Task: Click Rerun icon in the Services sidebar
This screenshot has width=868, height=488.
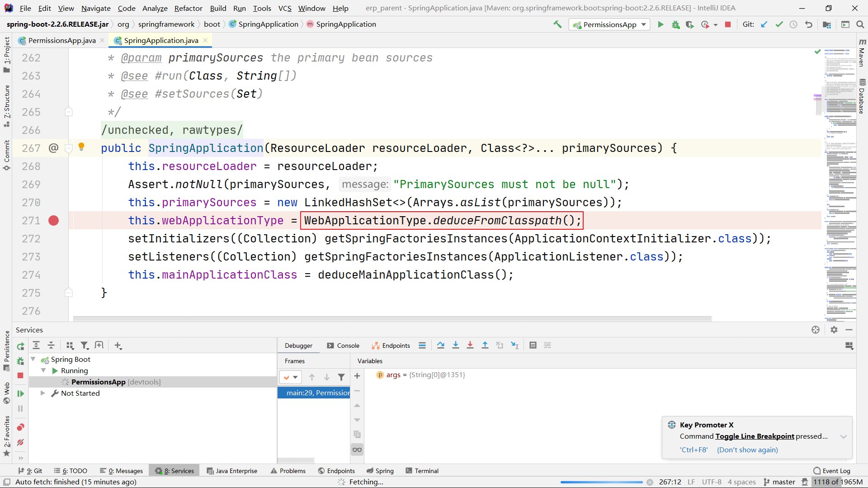Action: pyautogui.click(x=20, y=346)
